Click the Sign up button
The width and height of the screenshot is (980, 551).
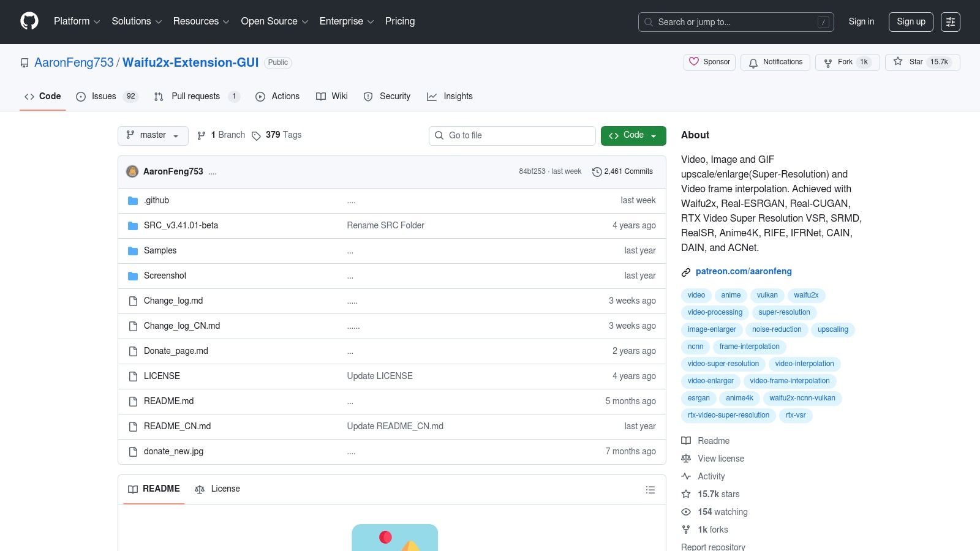click(x=911, y=21)
